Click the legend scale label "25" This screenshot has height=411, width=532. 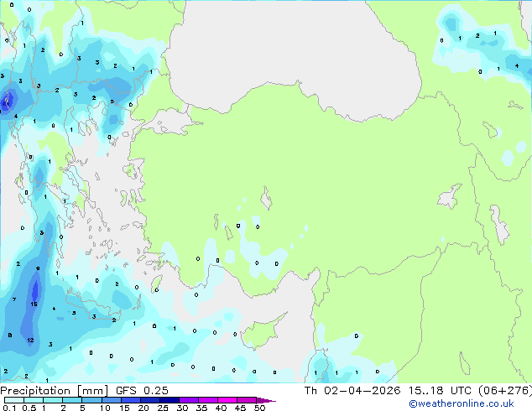tap(163, 408)
